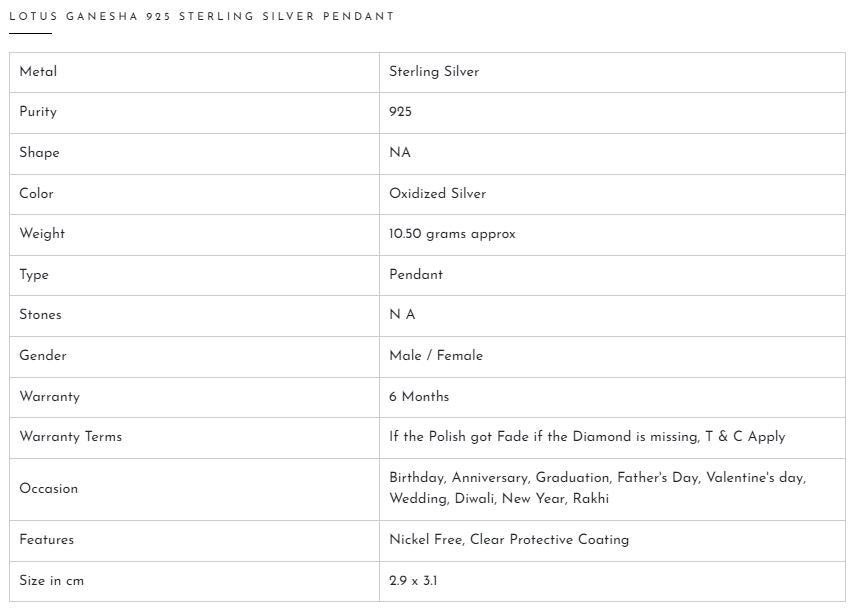This screenshot has width=857, height=612.
Task: Click the Sterling Silver value
Action: (434, 71)
